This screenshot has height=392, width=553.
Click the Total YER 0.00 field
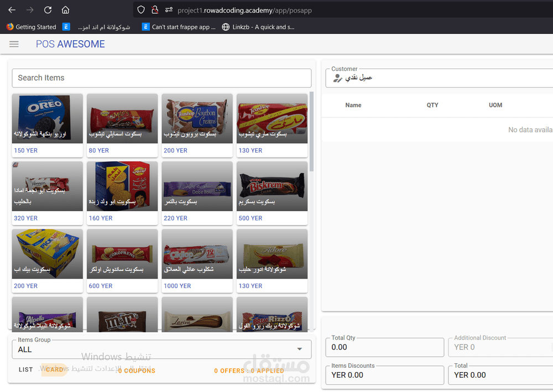click(x=500, y=375)
